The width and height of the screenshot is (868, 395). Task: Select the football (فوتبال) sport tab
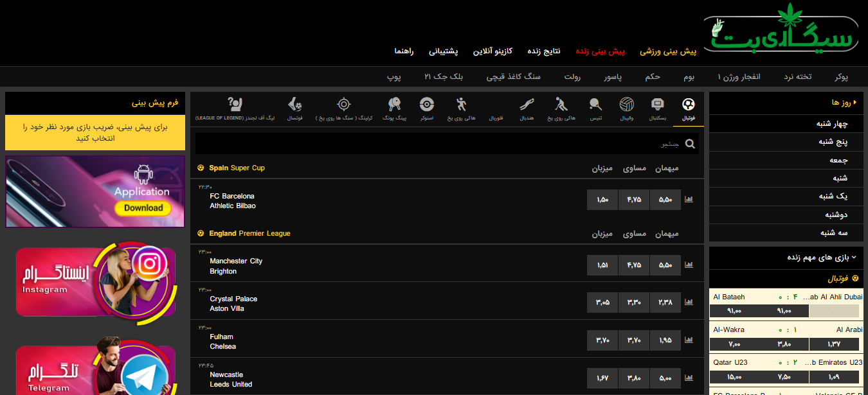pos(688,108)
